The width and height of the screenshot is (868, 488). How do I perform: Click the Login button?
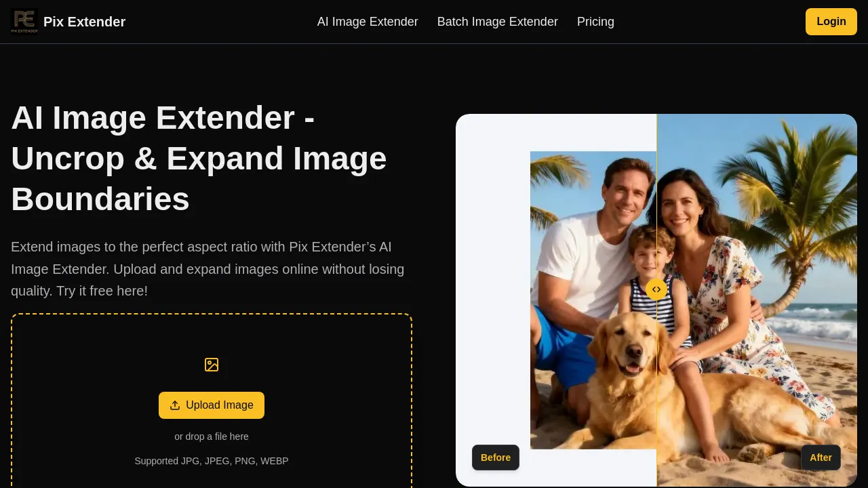click(831, 22)
